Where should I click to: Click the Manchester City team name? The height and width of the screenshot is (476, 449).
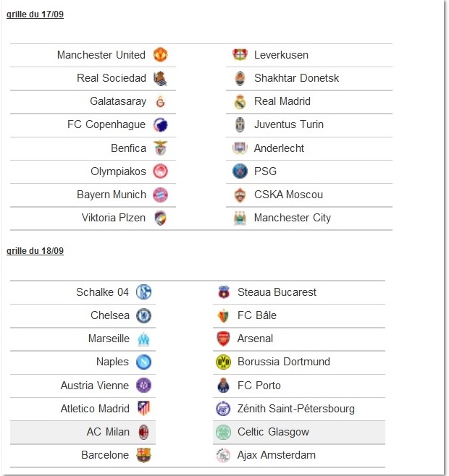tap(293, 218)
